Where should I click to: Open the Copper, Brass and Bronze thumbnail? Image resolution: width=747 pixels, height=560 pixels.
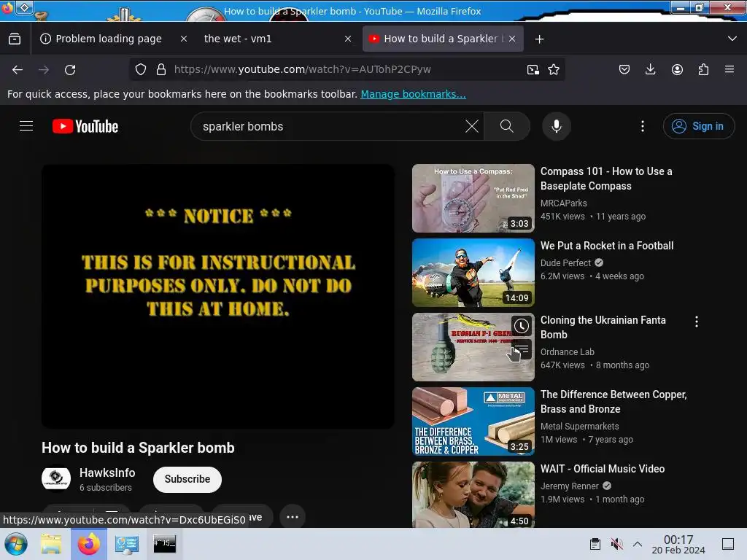(473, 421)
